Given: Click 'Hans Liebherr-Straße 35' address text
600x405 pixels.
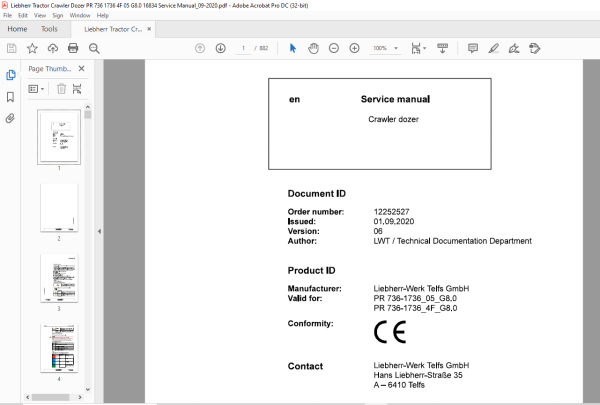Looking at the screenshot, I should [x=418, y=375].
